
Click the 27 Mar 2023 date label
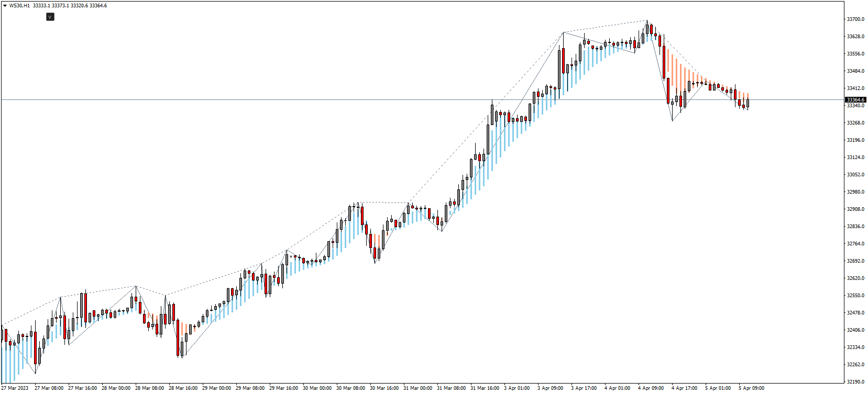coord(15,388)
